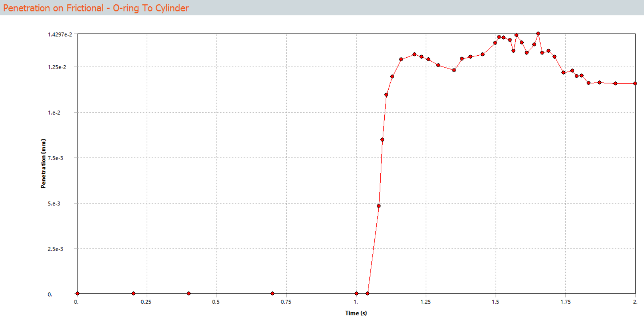The height and width of the screenshot is (321, 644).
Task: Click the Time (s) axis label
Action: tap(356, 313)
